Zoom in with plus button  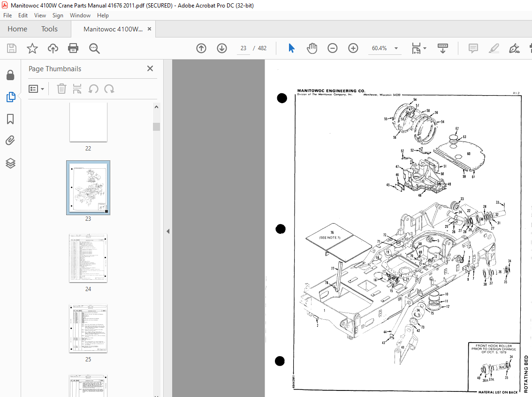tap(353, 48)
